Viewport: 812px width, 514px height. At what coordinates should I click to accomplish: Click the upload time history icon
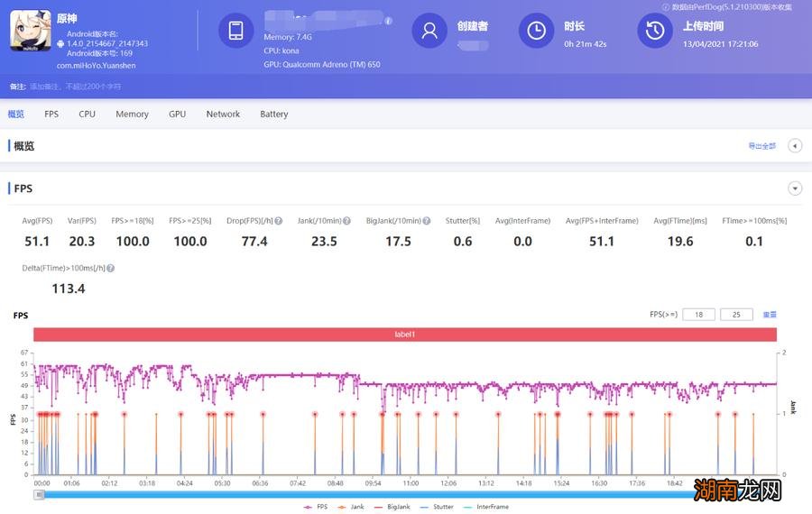(x=654, y=31)
